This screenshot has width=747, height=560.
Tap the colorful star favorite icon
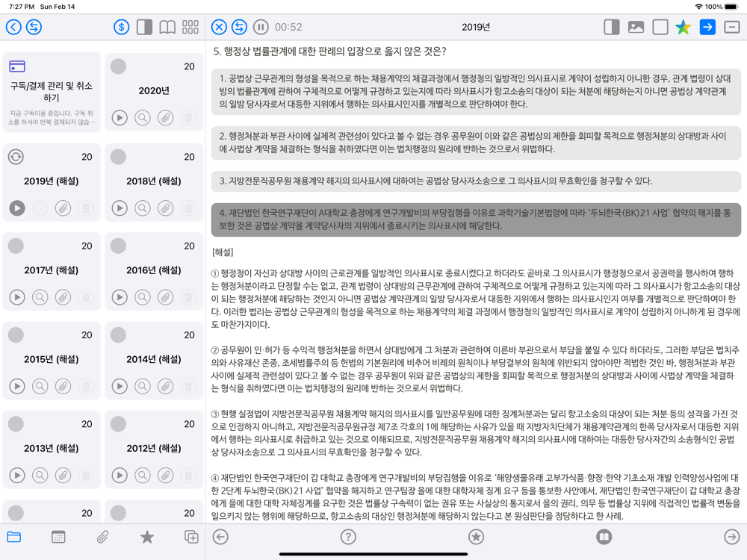pyautogui.click(x=684, y=27)
